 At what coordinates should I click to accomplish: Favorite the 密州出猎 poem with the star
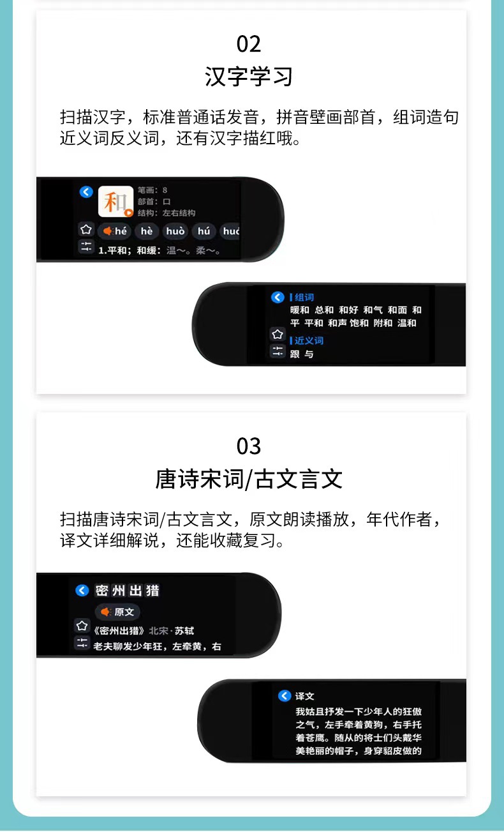82,626
